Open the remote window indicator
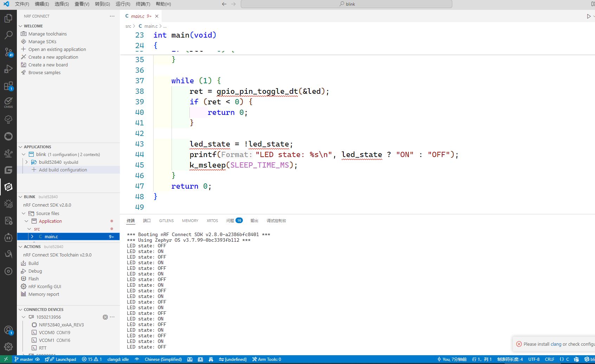Image resolution: width=595 pixels, height=364 pixels. click(x=6, y=359)
